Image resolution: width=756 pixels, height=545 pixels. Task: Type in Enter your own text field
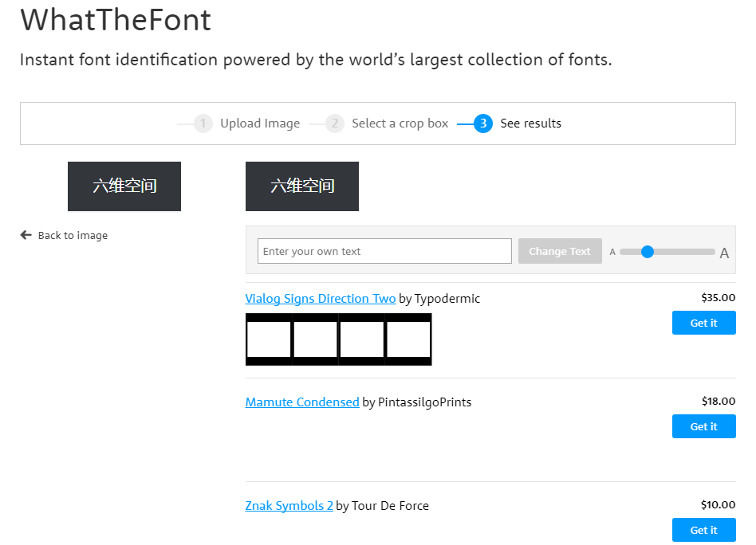coord(384,251)
